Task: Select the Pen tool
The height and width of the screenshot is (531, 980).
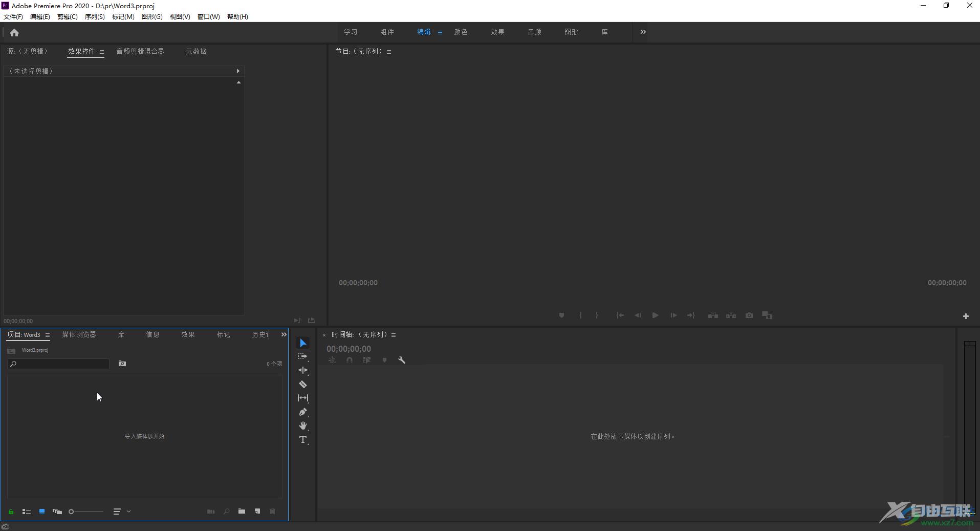Action: point(303,412)
